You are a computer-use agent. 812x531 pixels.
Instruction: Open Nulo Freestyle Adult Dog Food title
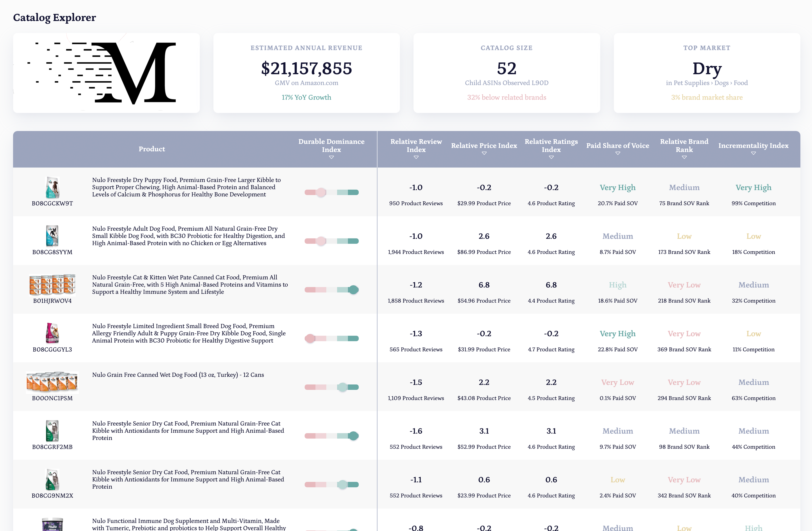[188, 236]
